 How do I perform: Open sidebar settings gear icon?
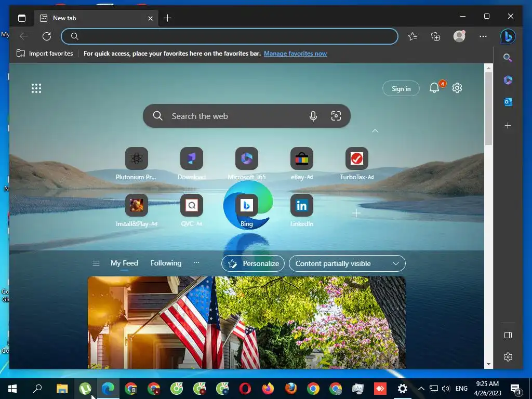pos(508,357)
